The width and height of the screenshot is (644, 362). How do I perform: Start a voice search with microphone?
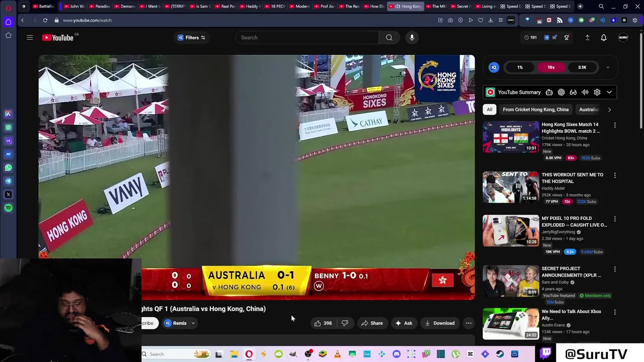pyautogui.click(x=412, y=37)
